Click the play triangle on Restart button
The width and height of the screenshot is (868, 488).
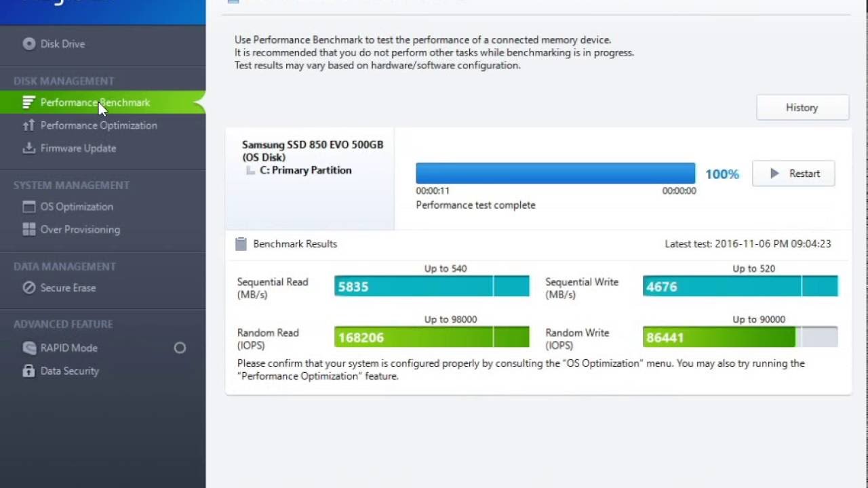coord(774,174)
